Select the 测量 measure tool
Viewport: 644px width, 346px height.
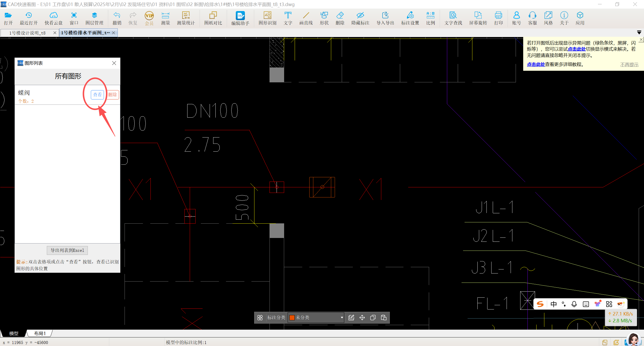point(165,18)
